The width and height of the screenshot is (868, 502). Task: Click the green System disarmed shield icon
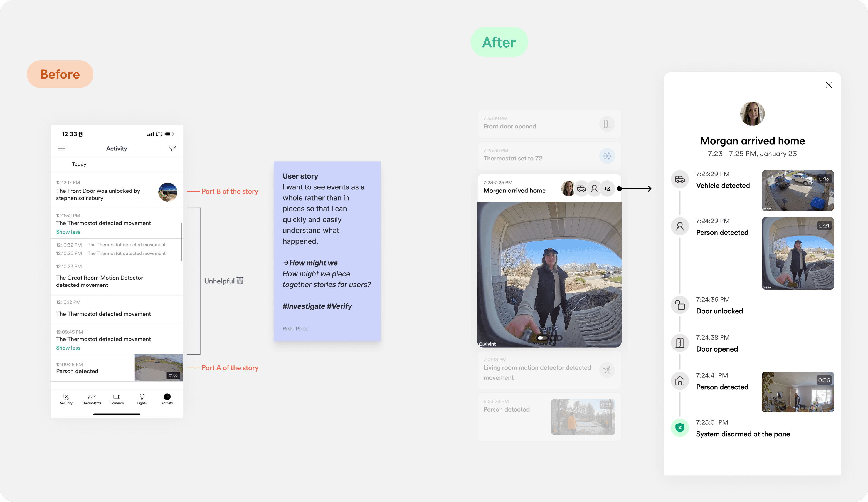pyautogui.click(x=680, y=428)
